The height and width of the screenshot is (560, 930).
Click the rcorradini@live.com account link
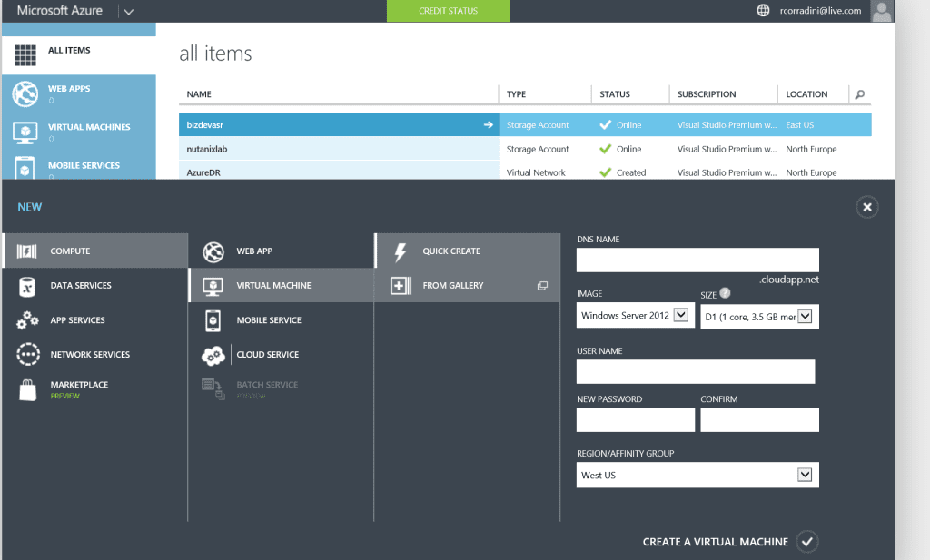point(820,11)
